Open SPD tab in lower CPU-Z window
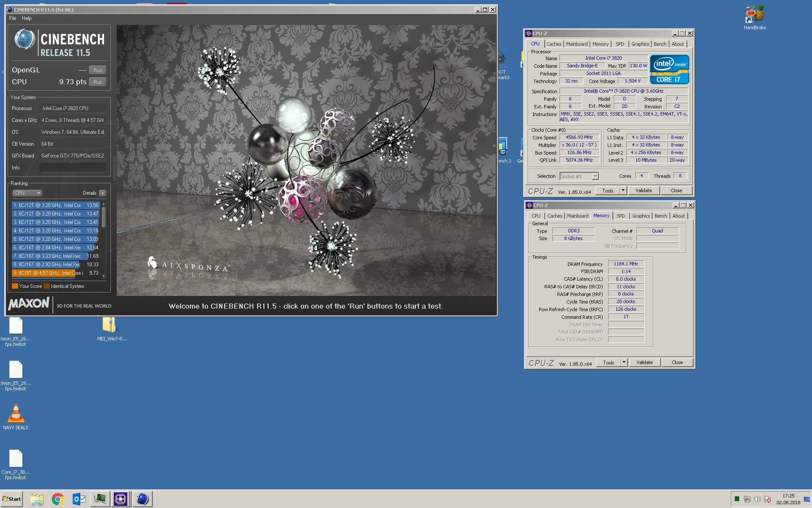 (x=621, y=216)
